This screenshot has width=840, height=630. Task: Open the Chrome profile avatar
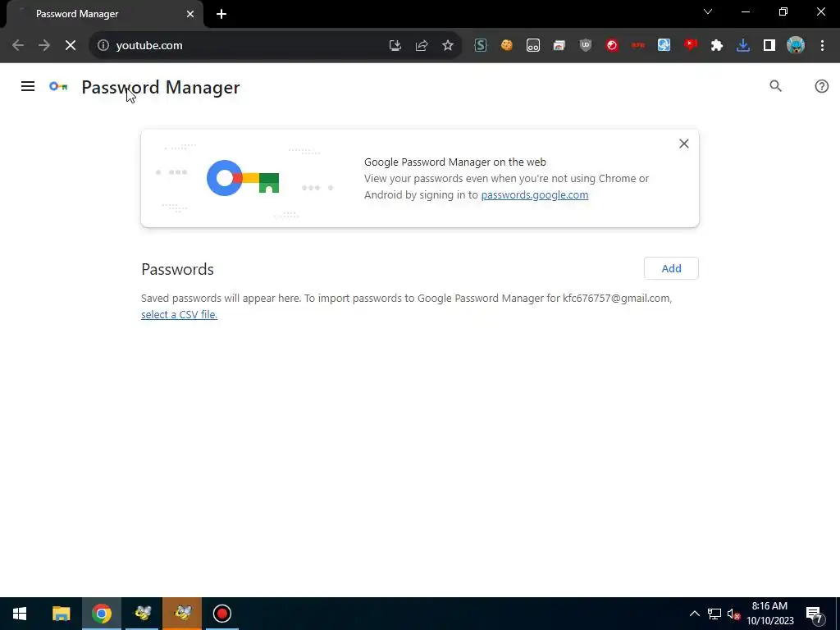pos(796,46)
